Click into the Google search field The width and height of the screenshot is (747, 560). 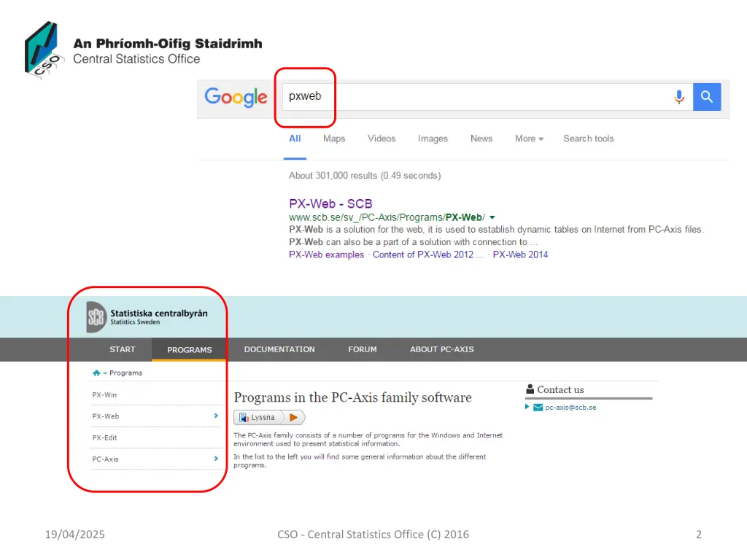[x=487, y=97]
